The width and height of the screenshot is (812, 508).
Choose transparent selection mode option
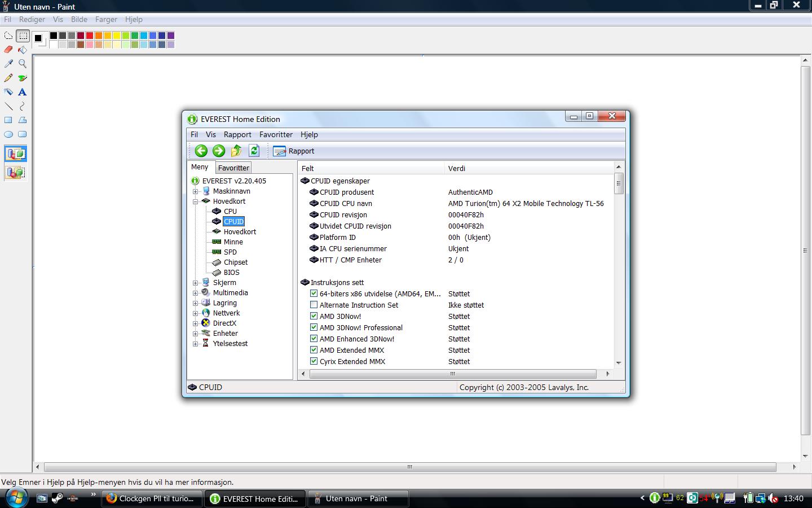(15, 172)
